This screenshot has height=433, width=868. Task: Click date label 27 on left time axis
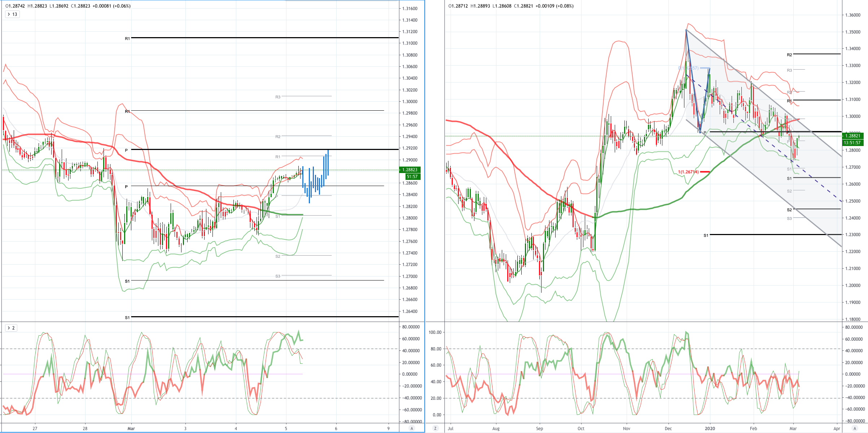click(x=35, y=429)
